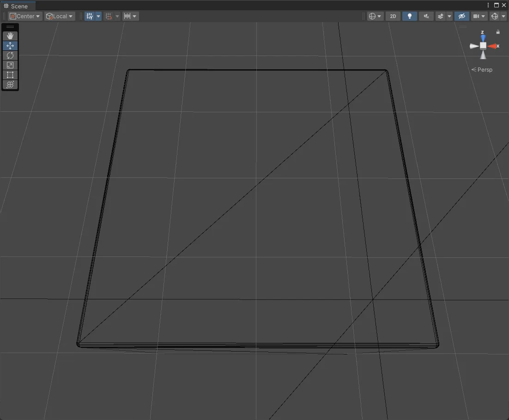The image size is (509, 420).
Task: Open the draw mode shading dropdown
Action: 375,16
